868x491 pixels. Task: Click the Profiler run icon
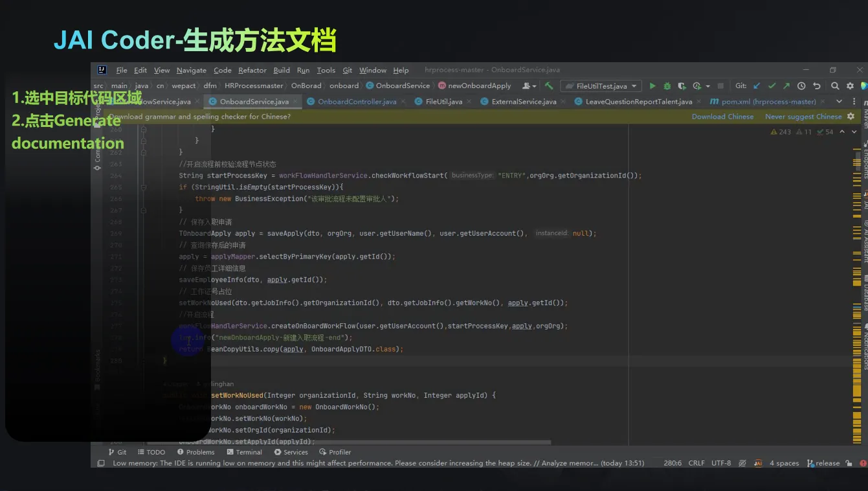696,86
